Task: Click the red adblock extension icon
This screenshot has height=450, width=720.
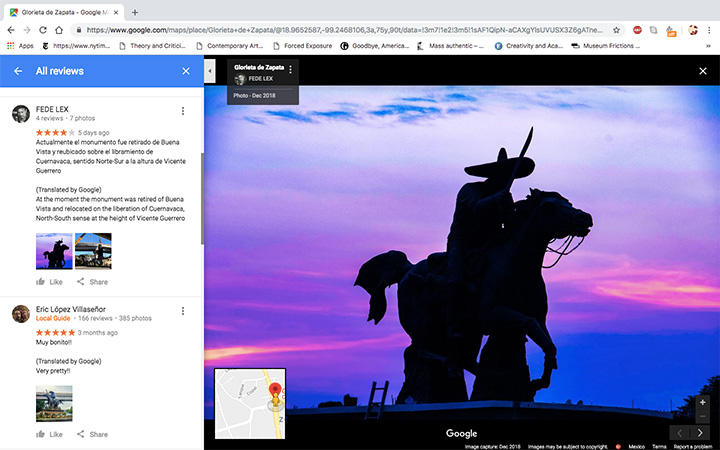Action: (x=637, y=30)
